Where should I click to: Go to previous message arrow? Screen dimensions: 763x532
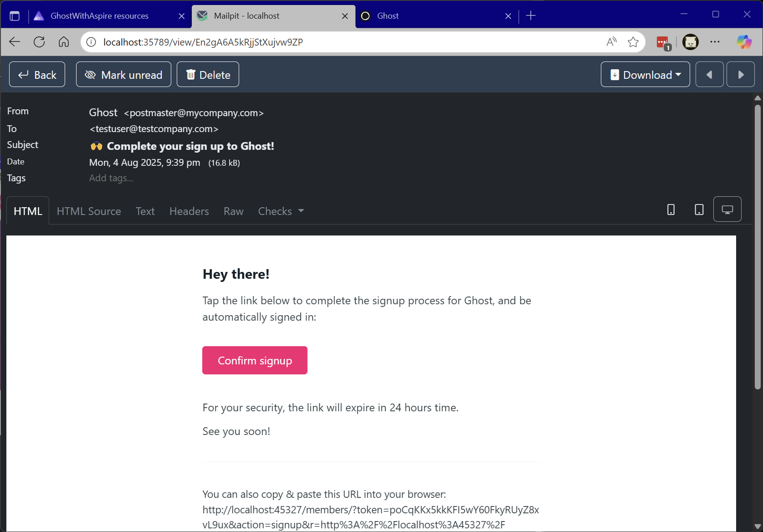[709, 75]
